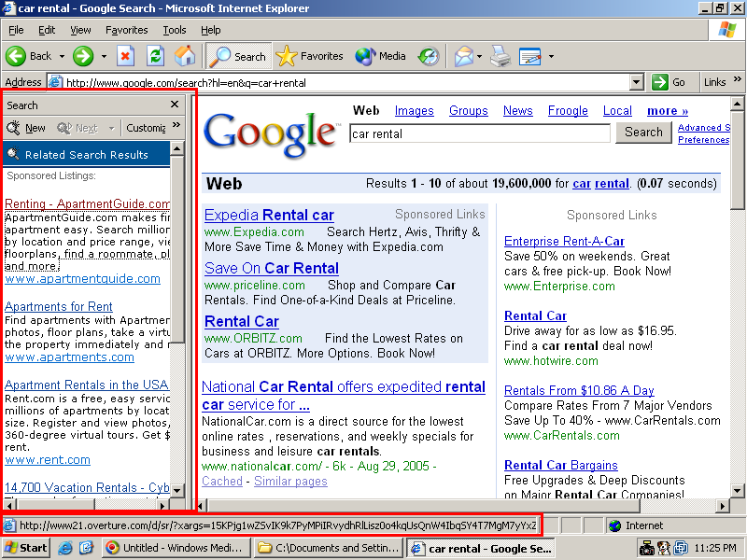The image size is (747, 560).
Task: Expand the Mail button dropdown arrow
Action: 479,56
